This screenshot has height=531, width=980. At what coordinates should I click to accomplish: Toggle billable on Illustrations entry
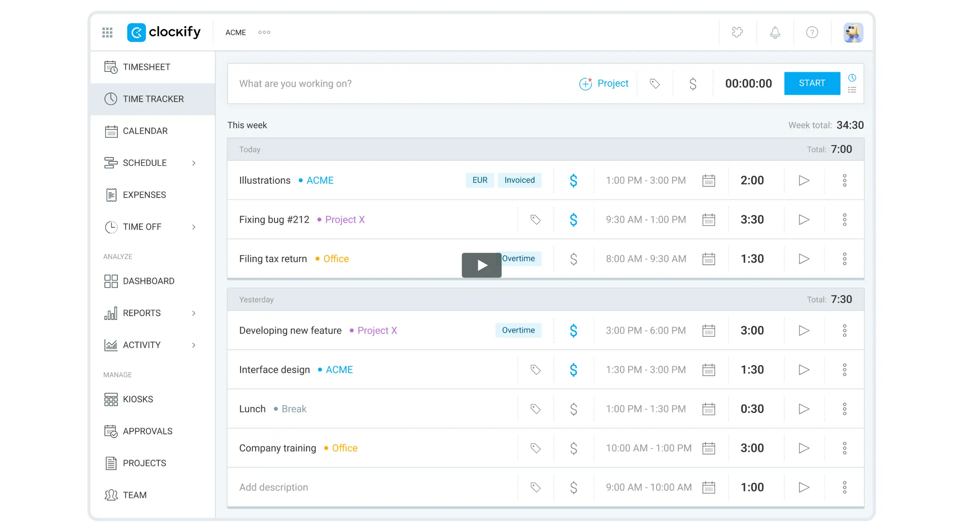click(x=573, y=180)
